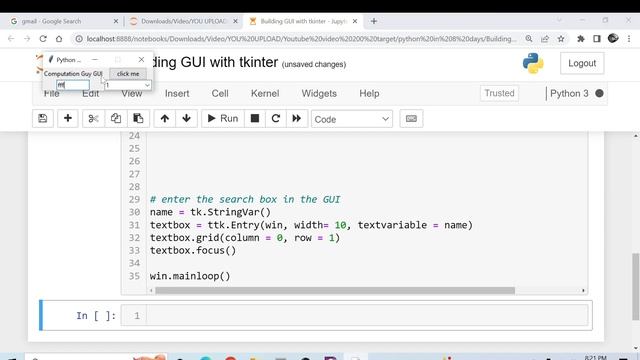Open the Kernel menu
This screenshot has height=360, width=640.
coord(265,93)
